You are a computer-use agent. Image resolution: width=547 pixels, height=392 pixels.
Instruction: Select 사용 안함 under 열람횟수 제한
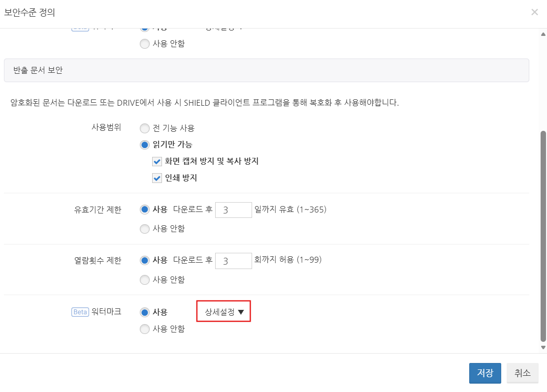pyautogui.click(x=145, y=280)
